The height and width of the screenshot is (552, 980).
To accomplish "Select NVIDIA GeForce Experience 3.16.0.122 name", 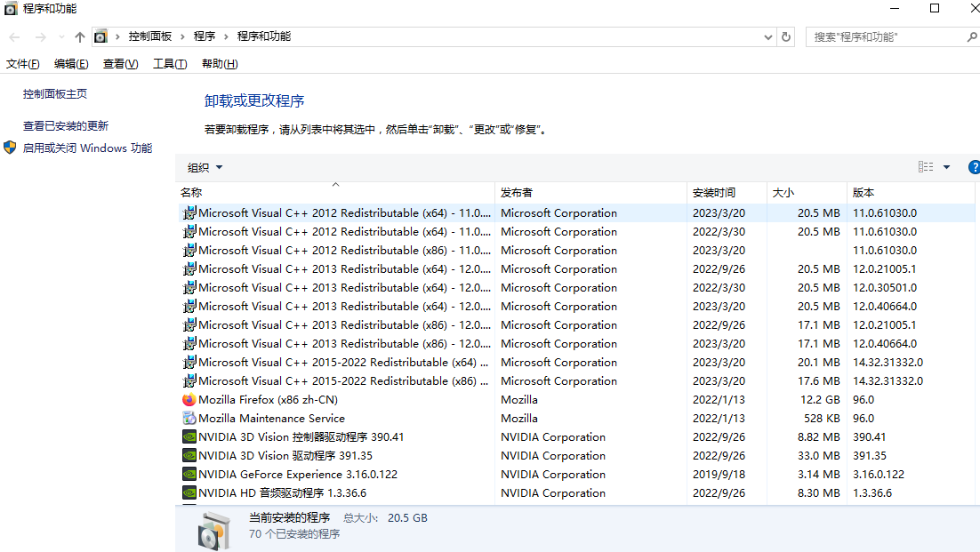I will 298,475.
